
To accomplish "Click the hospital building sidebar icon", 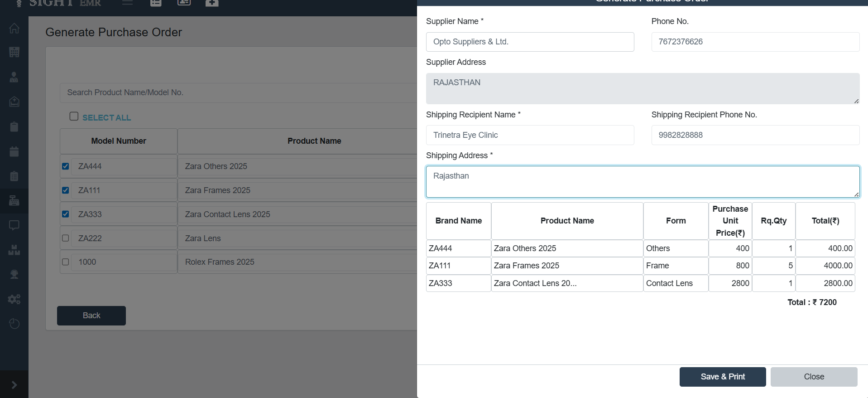I will click(x=14, y=52).
